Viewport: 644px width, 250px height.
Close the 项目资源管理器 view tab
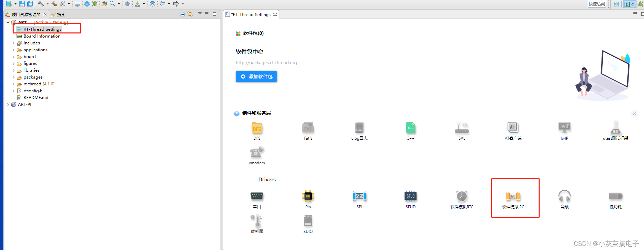pos(45,14)
